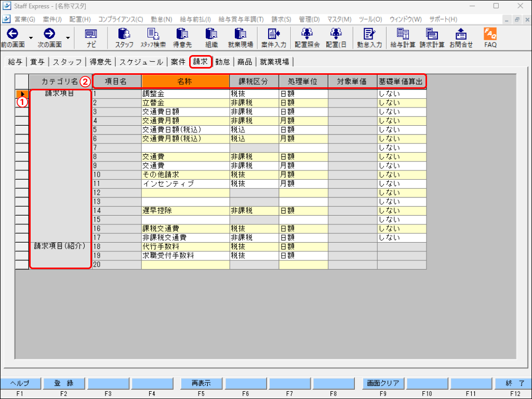
Task: Open the サポート(H) menu
Action: point(443,19)
